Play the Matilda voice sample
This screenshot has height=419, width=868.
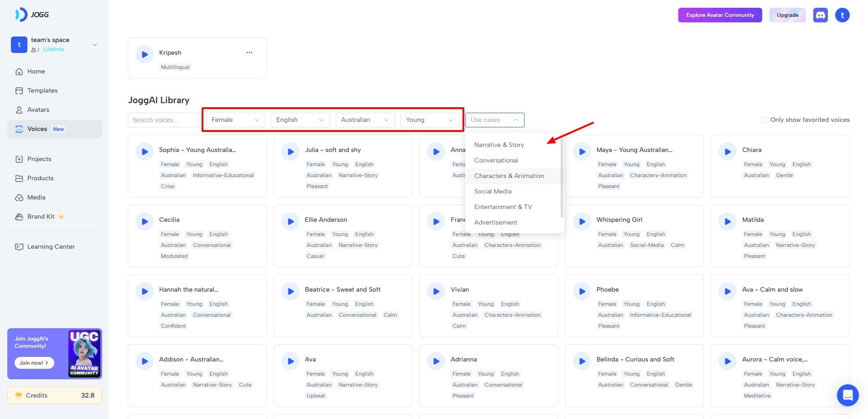[728, 222]
